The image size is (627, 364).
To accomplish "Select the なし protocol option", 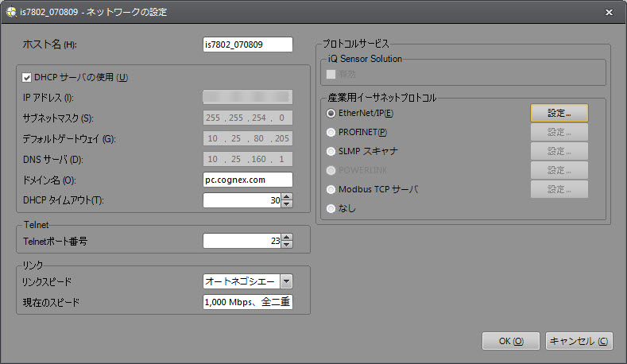I will tap(331, 208).
